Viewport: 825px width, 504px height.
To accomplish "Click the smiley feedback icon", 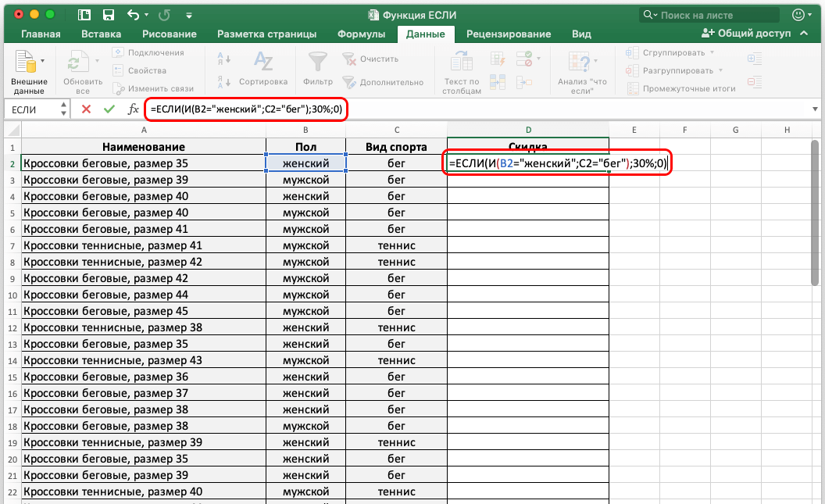I will (798, 15).
